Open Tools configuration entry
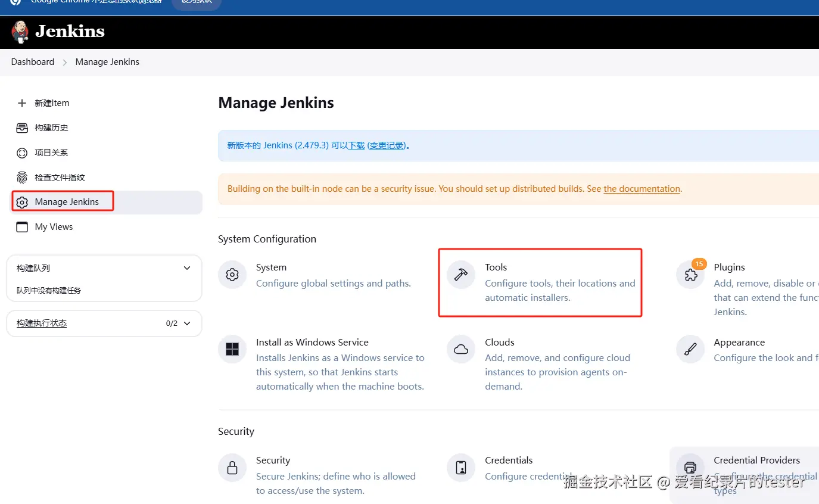This screenshot has width=819, height=504. click(x=496, y=267)
